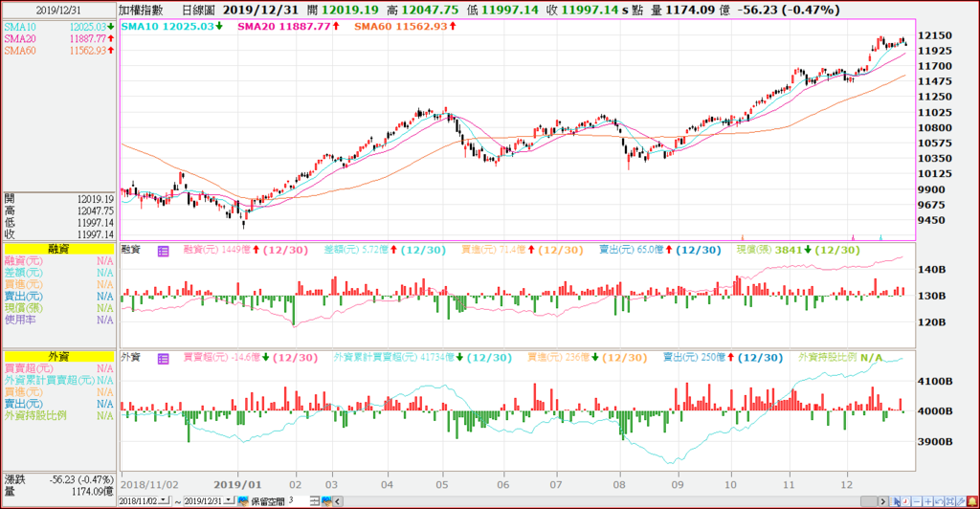
Task: Select SMA60 row in left panel
Action: click(58, 51)
